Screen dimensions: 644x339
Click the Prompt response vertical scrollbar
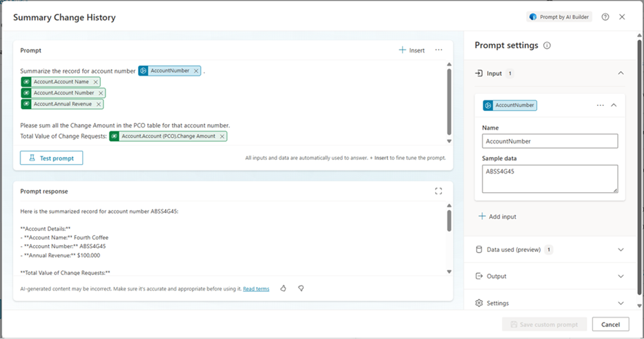point(448,221)
